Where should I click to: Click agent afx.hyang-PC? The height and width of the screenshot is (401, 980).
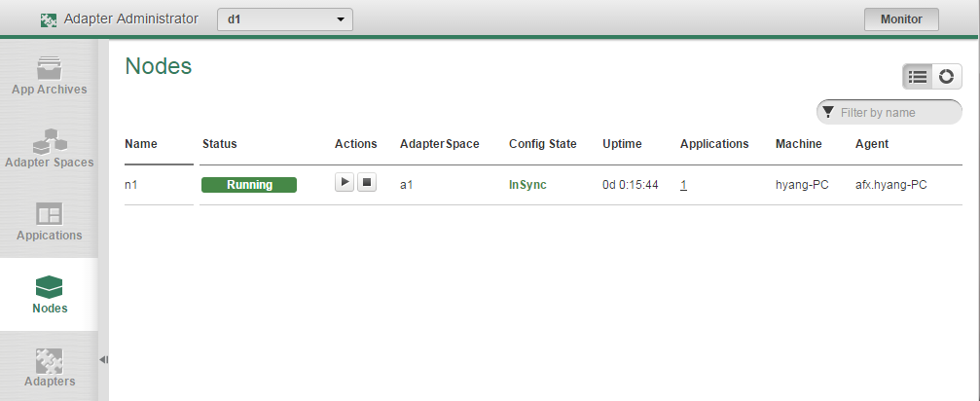click(890, 185)
